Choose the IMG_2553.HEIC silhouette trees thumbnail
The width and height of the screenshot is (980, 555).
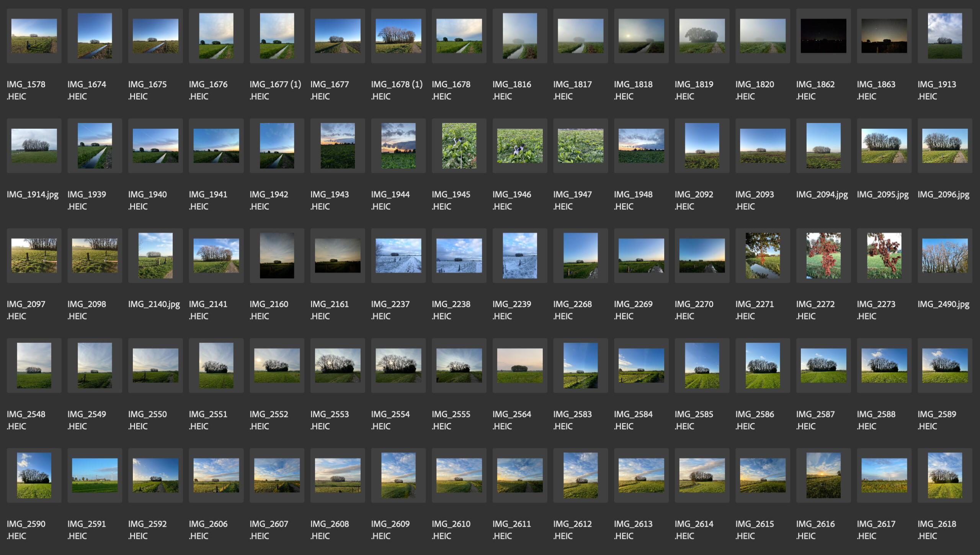337,365
